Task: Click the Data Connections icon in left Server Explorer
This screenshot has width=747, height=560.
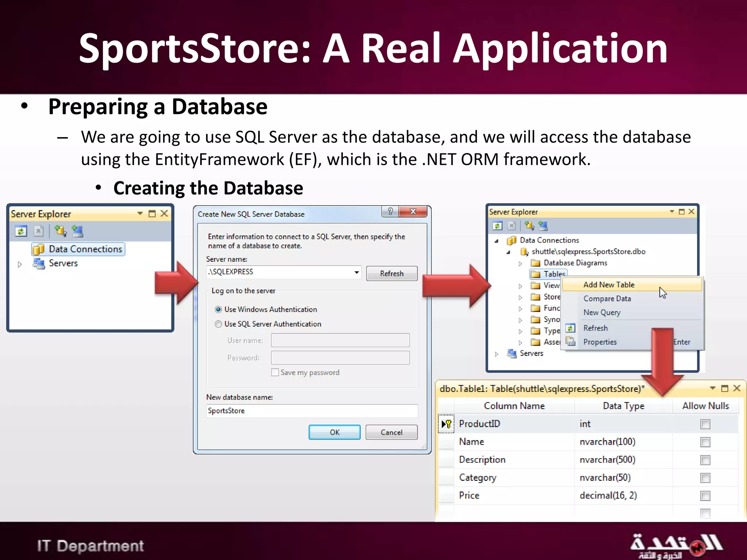Action: click(x=38, y=249)
